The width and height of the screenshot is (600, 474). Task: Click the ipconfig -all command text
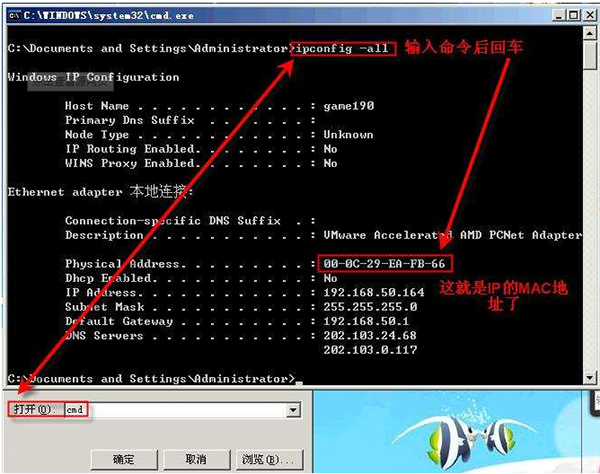pyautogui.click(x=342, y=49)
